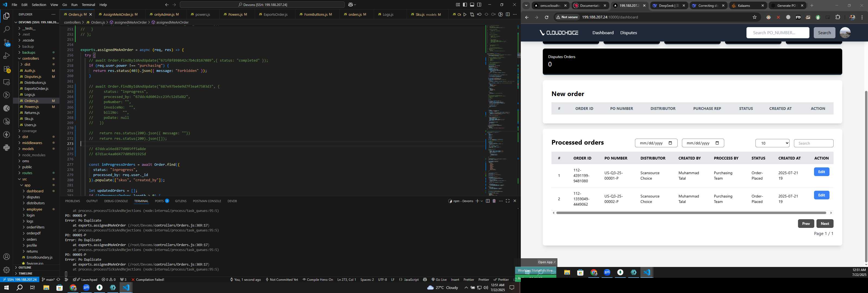868x293 pixels.
Task: Click Search button next to PO_NUMBER field
Action: click(824, 33)
